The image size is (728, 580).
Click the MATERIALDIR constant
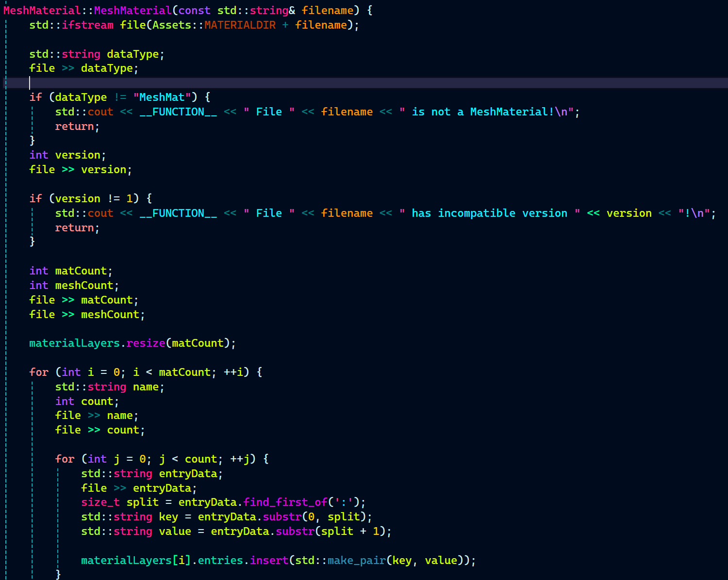point(240,25)
